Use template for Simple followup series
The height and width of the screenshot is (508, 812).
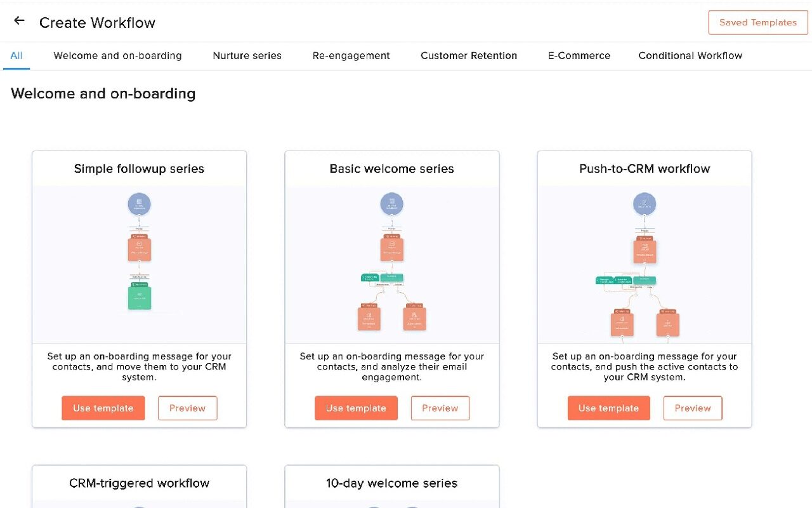click(103, 408)
